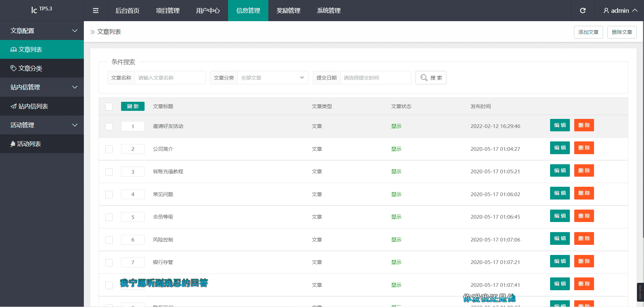The width and height of the screenshot is (644, 307).
Task: Delete the 公司简介 article
Action: coord(584,148)
